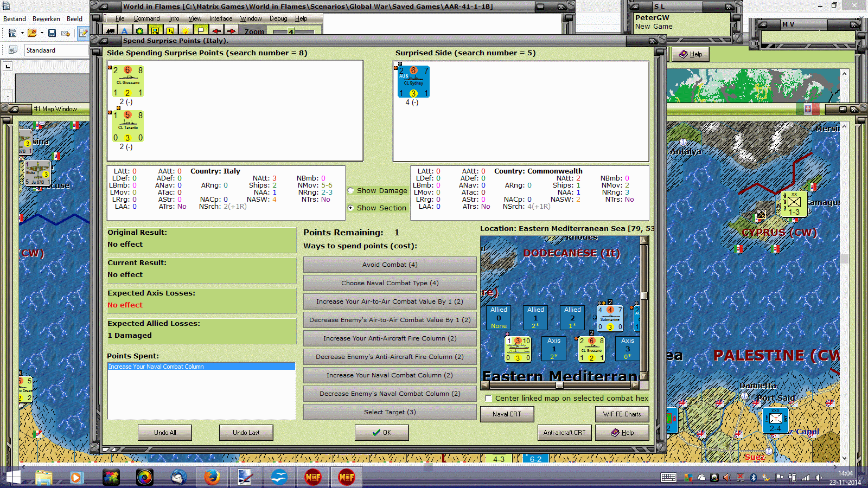Click Decrease Enemy's Anti-Aircraft Fire Column (2)
The width and height of the screenshot is (868, 488).
[390, 357]
